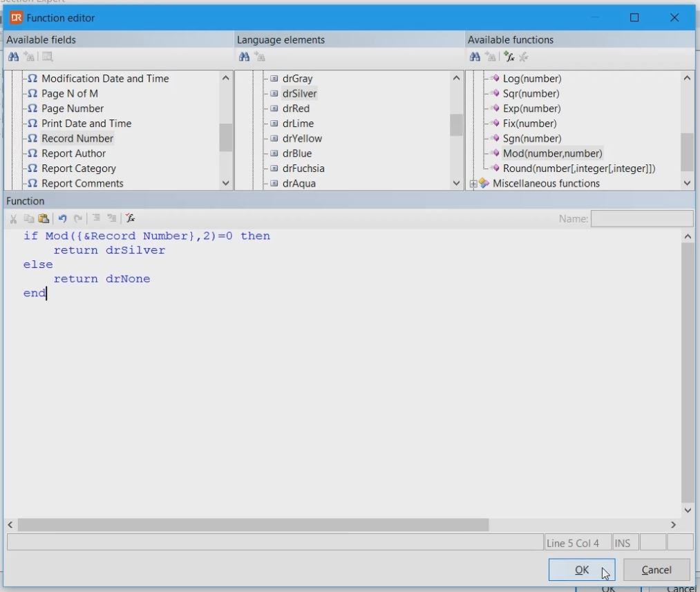
Task: Click the add new function icon
Action: click(x=509, y=57)
